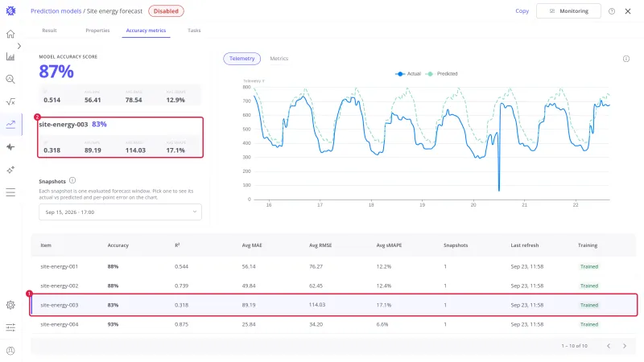Go to next table page
The width and height of the screenshot is (644, 362).
(625, 346)
